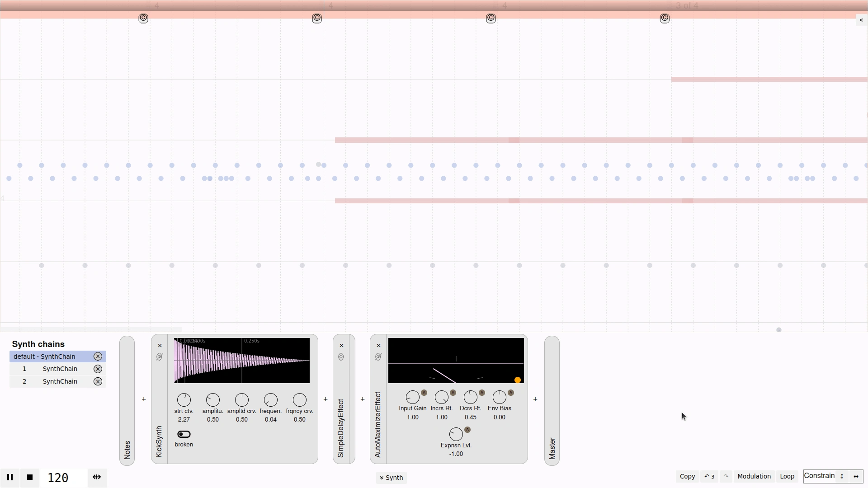Toggle the SynthChain 1 remove button

coord(97,368)
